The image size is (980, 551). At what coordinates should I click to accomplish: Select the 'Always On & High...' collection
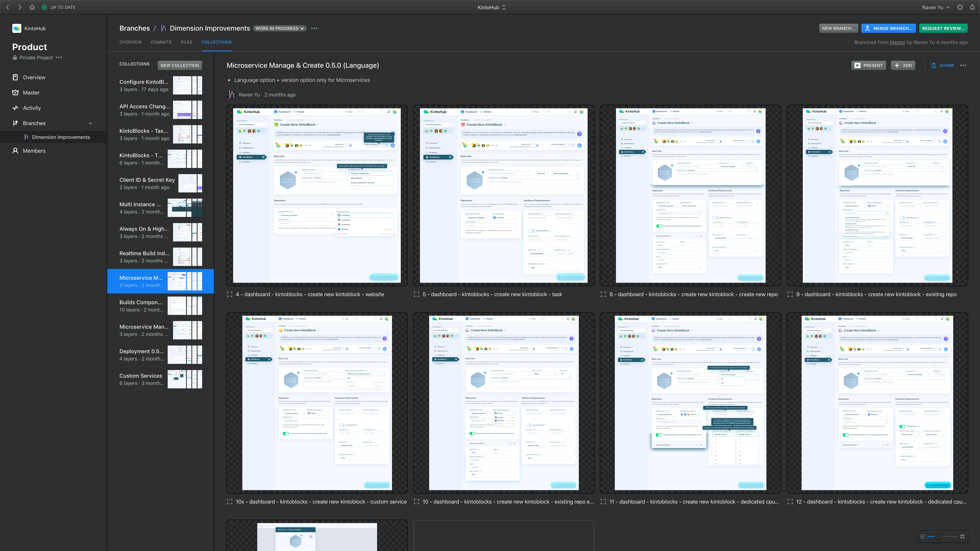(x=161, y=232)
